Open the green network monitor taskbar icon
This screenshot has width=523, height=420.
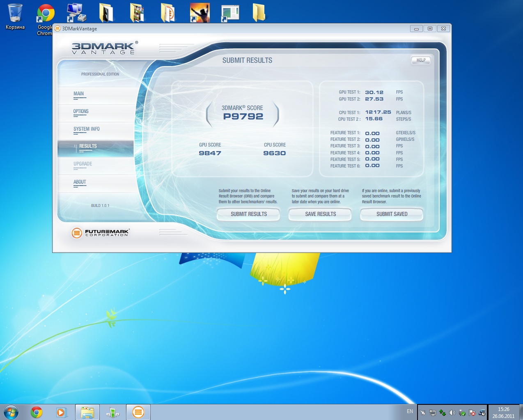(112, 412)
